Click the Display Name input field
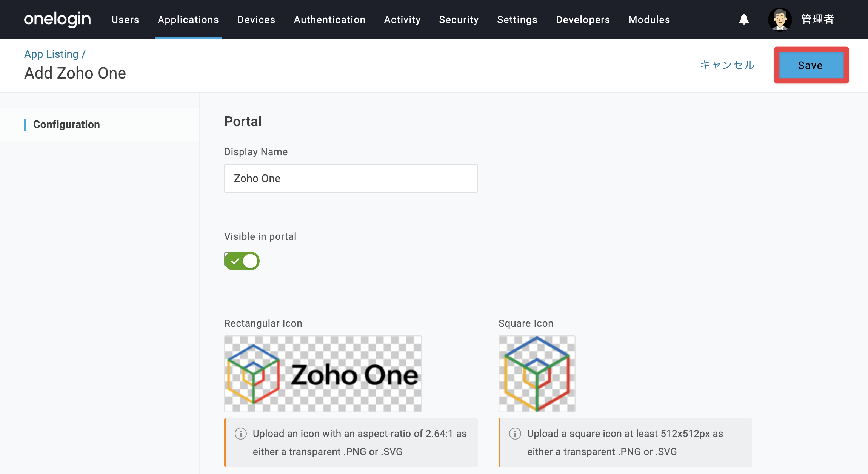 pos(351,178)
